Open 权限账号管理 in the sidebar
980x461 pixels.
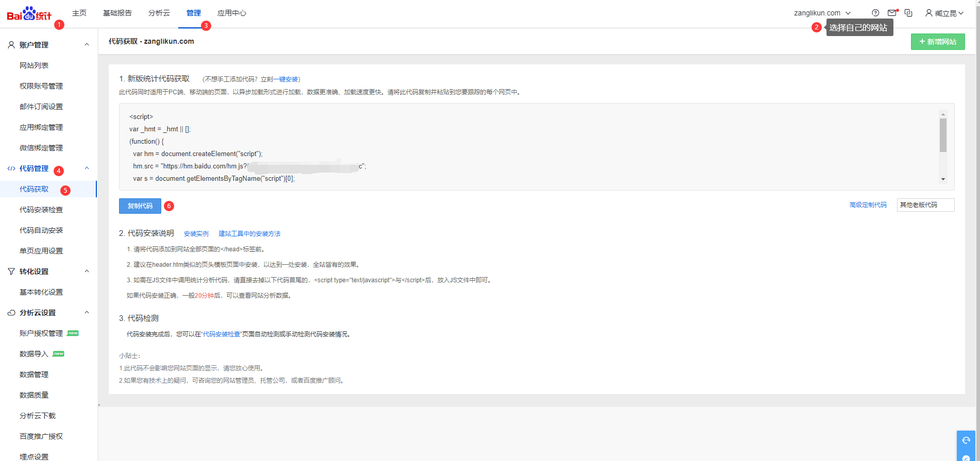pyautogui.click(x=41, y=86)
